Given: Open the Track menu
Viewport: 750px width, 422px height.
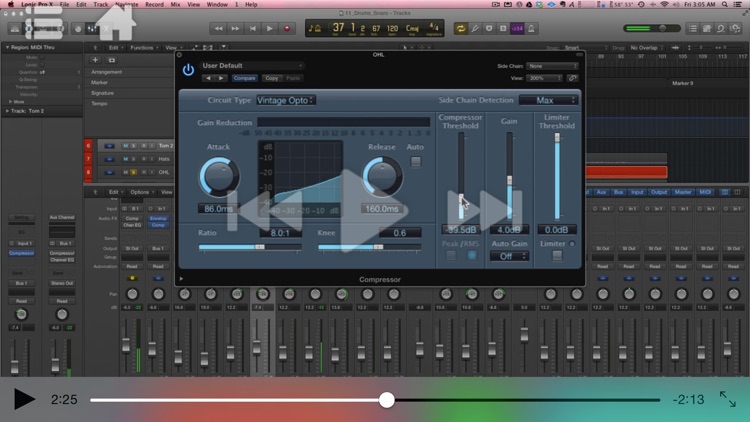Looking at the screenshot, I should [x=100, y=4].
